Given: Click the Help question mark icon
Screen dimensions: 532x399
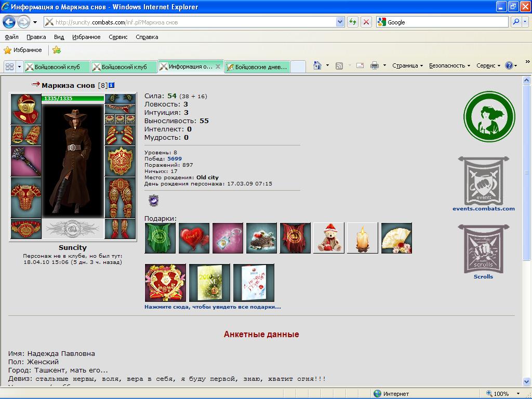Looking at the screenshot, I should 509,65.
